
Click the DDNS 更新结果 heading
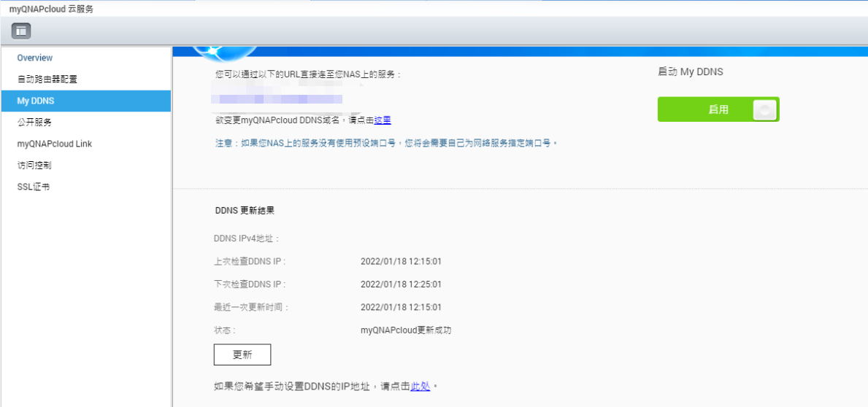click(244, 211)
